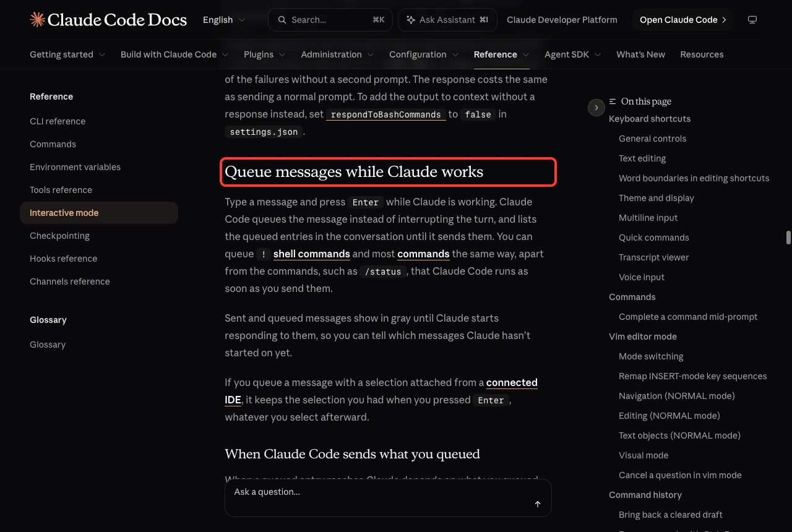This screenshot has height=532, width=792.
Task: Click the Ask Assistant button
Action: (447, 20)
